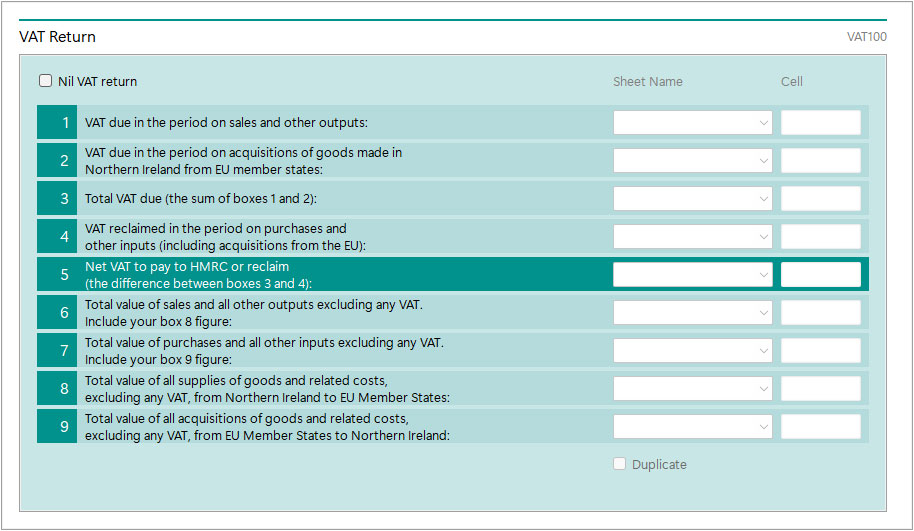
Task: Select Cell input for box 8 supplies
Action: coord(820,389)
